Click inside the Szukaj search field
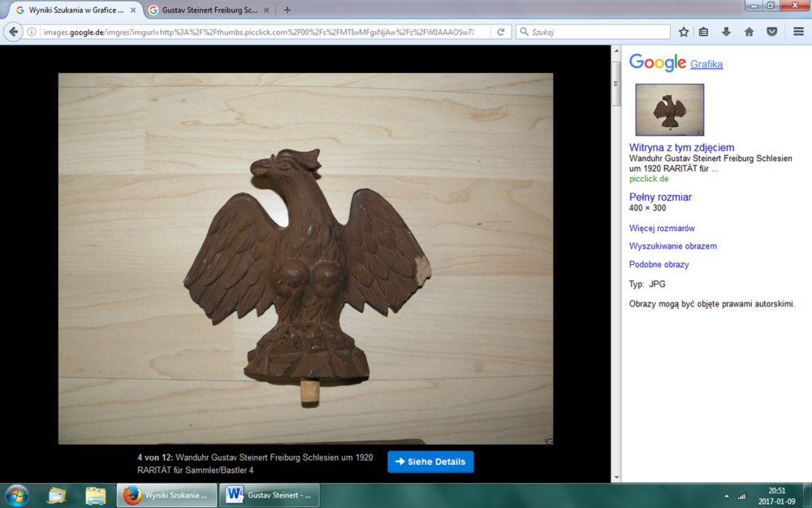The height and width of the screenshot is (508, 812). [x=597, y=32]
